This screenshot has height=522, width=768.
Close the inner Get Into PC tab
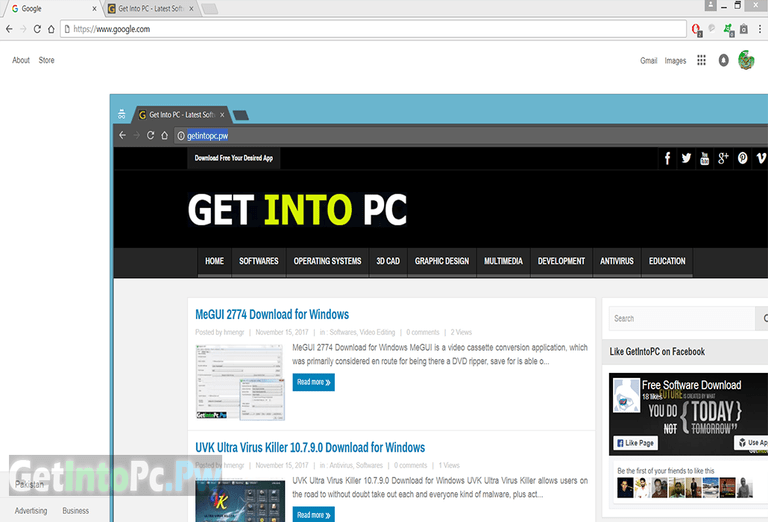(222, 115)
